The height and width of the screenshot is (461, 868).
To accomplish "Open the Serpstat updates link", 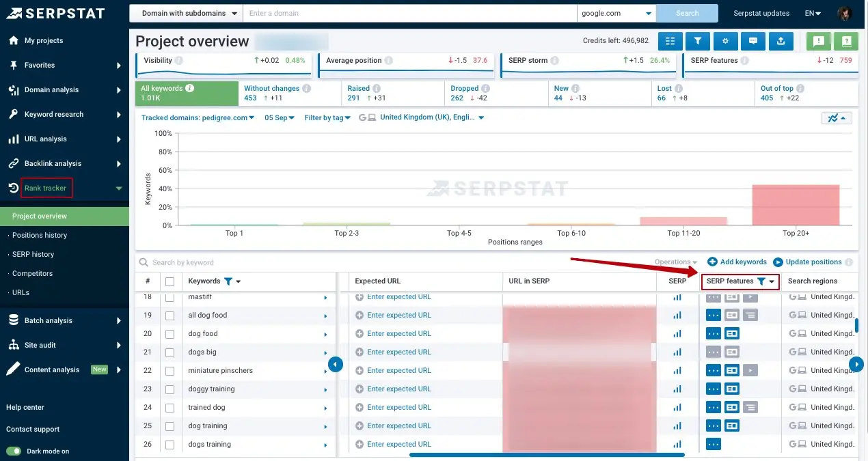I will pos(761,13).
